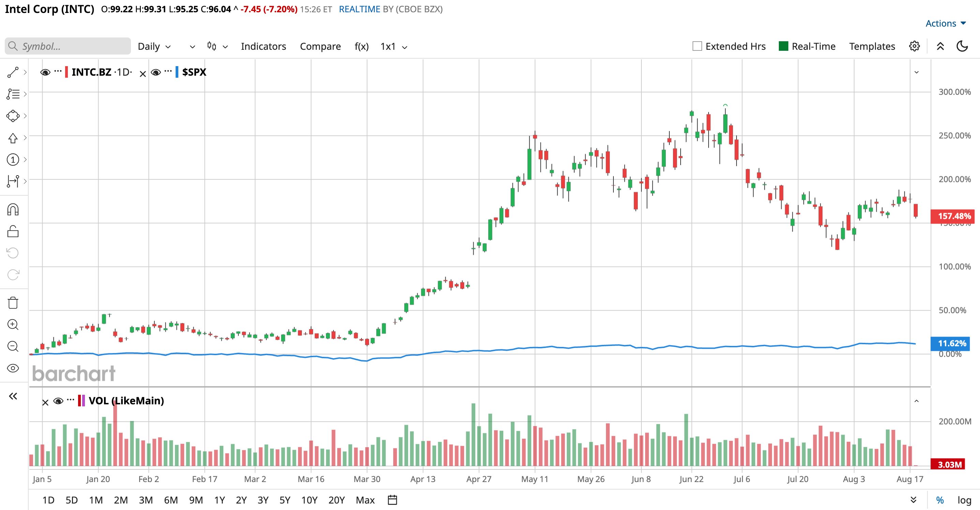
Task: Zoom out with the magnifier minus icon
Action: pos(13,346)
